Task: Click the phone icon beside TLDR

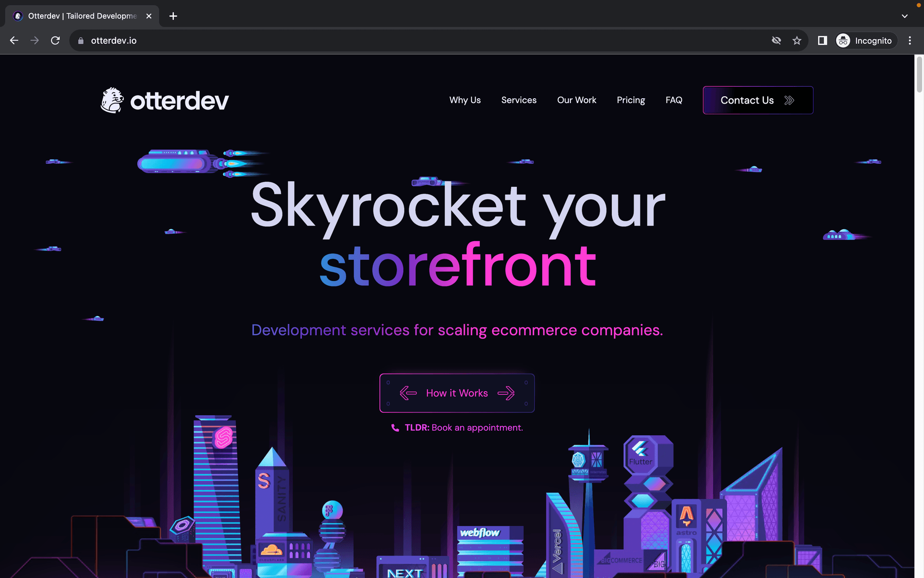Action: [x=395, y=428]
